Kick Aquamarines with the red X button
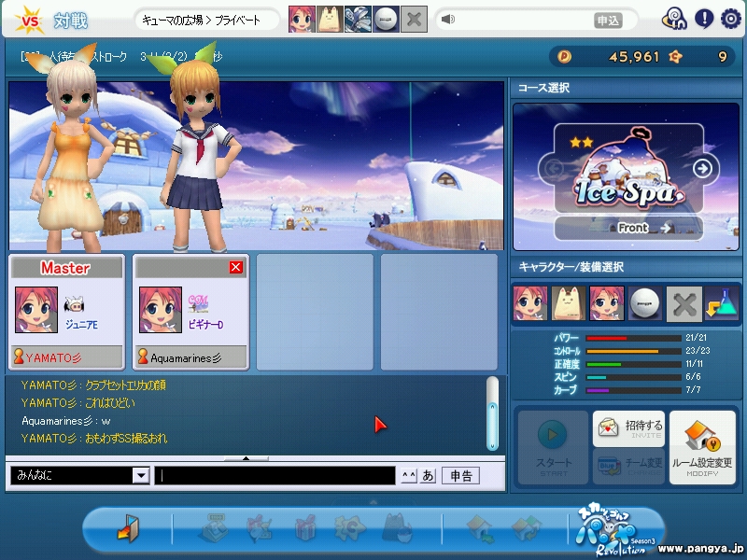This screenshot has width=747, height=560. pyautogui.click(x=236, y=267)
